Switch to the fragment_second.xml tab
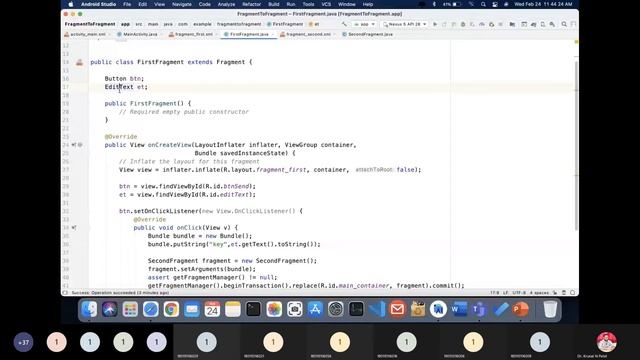Screen dimensions: 640x360 tap(308, 34)
